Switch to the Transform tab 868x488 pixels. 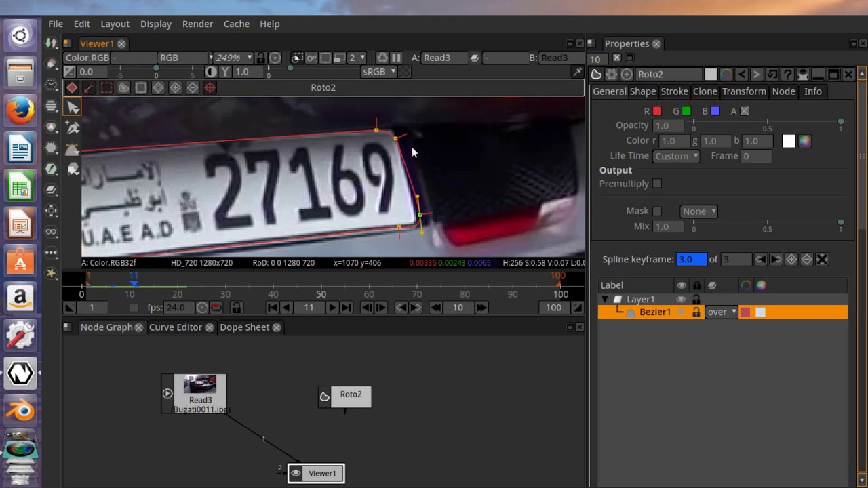coord(744,91)
